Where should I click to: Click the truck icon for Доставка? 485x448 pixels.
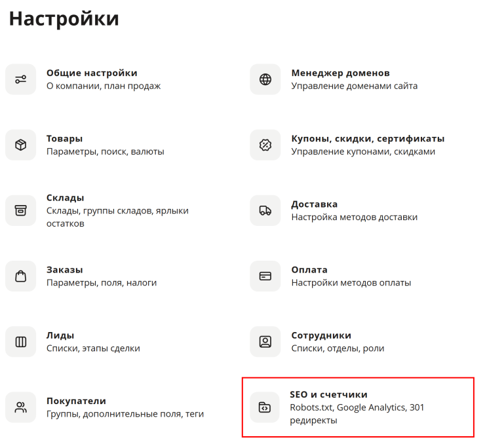coord(265,210)
